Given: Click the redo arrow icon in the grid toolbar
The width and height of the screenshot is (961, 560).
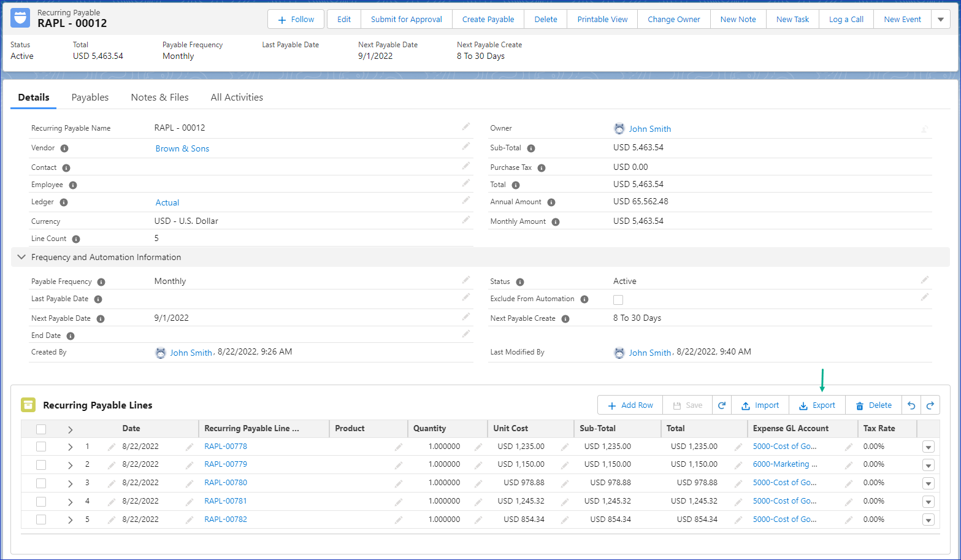Looking at the screenshot, I should pyautogui.click(x=930, y=405).
